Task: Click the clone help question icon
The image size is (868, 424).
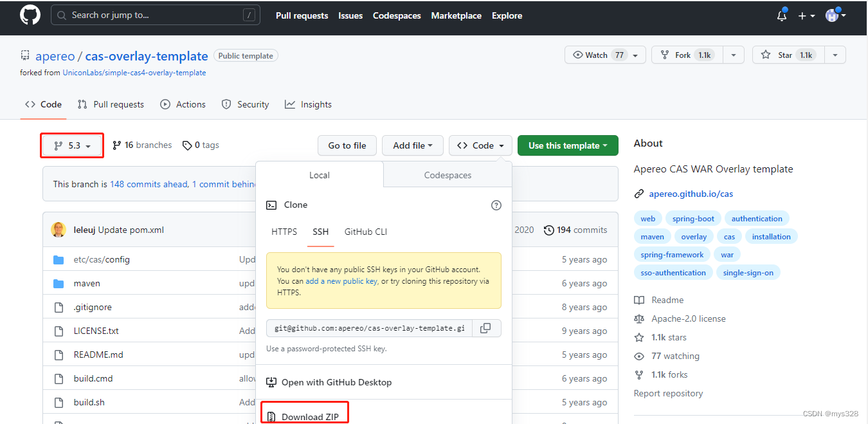Action: [496, 205]
